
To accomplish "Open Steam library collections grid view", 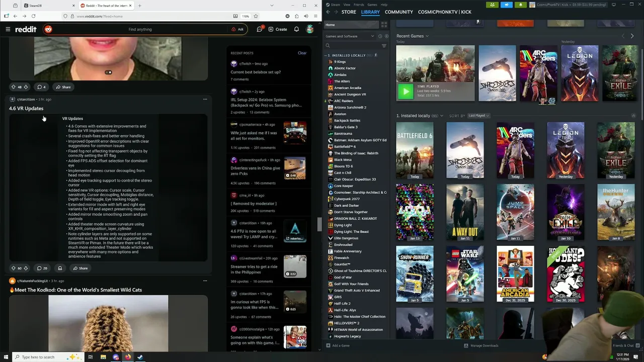I will pos(384,25).
